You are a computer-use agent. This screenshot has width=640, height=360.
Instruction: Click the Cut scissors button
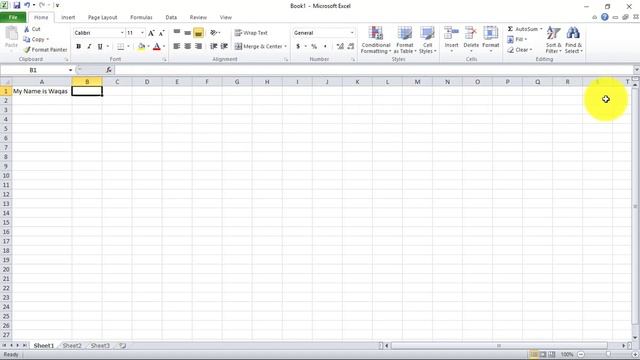[32, 29]
